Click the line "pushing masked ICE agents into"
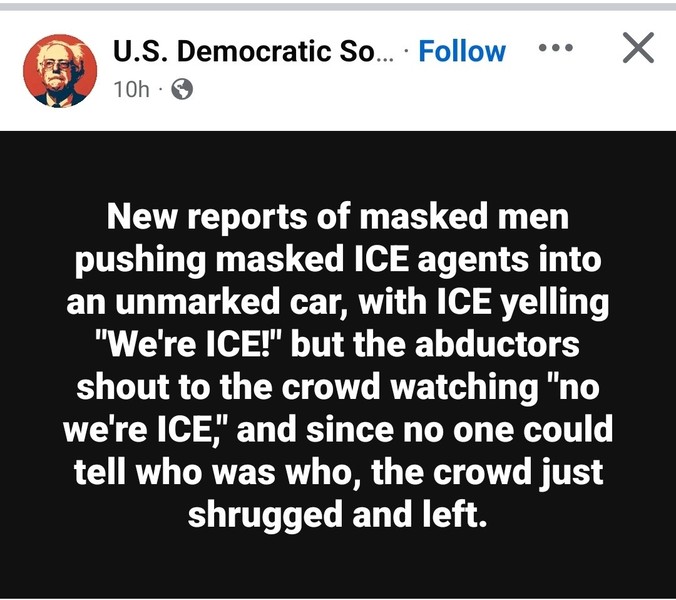Viewport: 676px width, 600px height. [x=338, y=260]
